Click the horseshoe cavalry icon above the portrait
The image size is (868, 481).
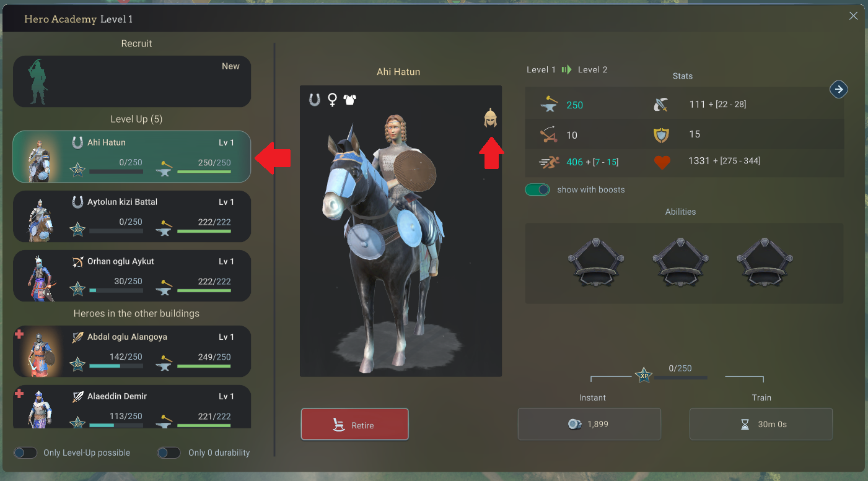[315, 100]
